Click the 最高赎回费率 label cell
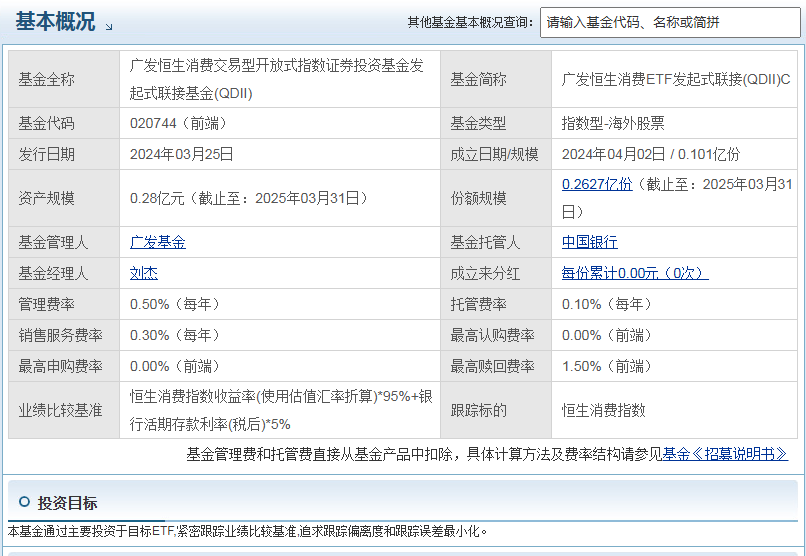The height and width of the screenshot is (556, 806). click(496, 366)
